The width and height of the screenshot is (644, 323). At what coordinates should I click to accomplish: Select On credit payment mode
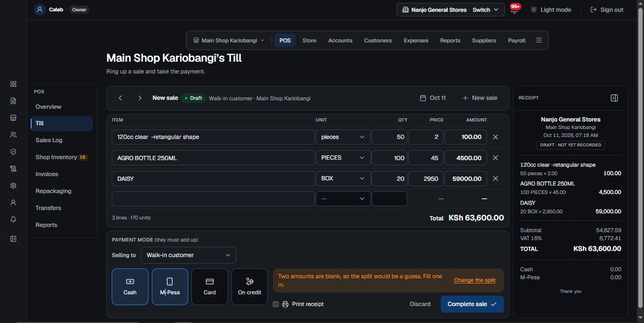(x=249, y=287)
